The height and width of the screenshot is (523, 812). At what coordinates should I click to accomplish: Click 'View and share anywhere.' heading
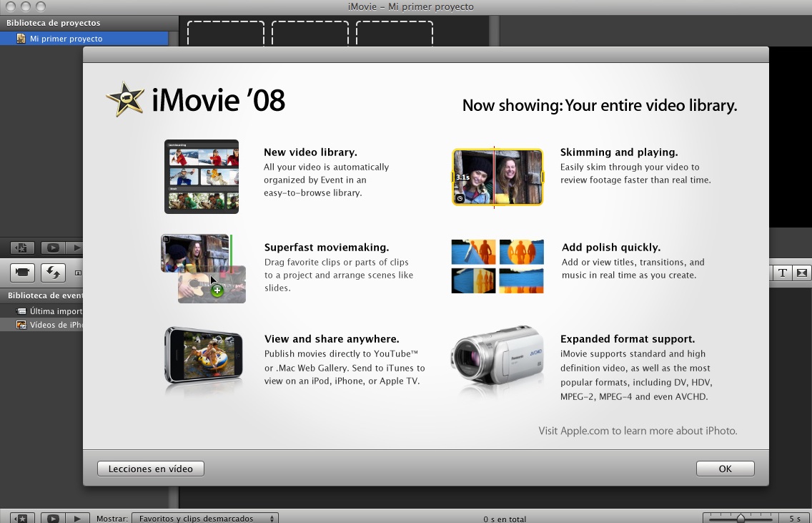(x=332, y=339)
